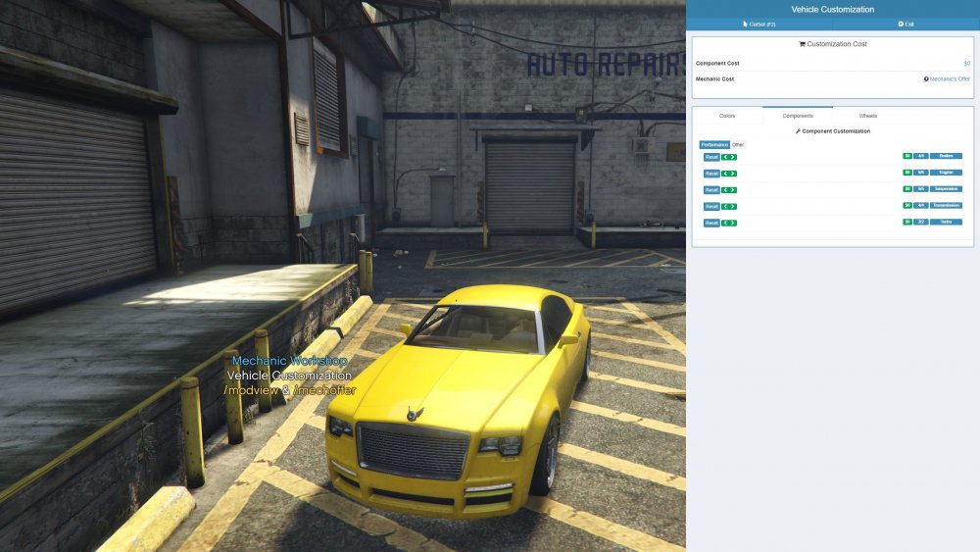Go to previous Brakes option
Screen dimensions: 980x552
point(725,157)
